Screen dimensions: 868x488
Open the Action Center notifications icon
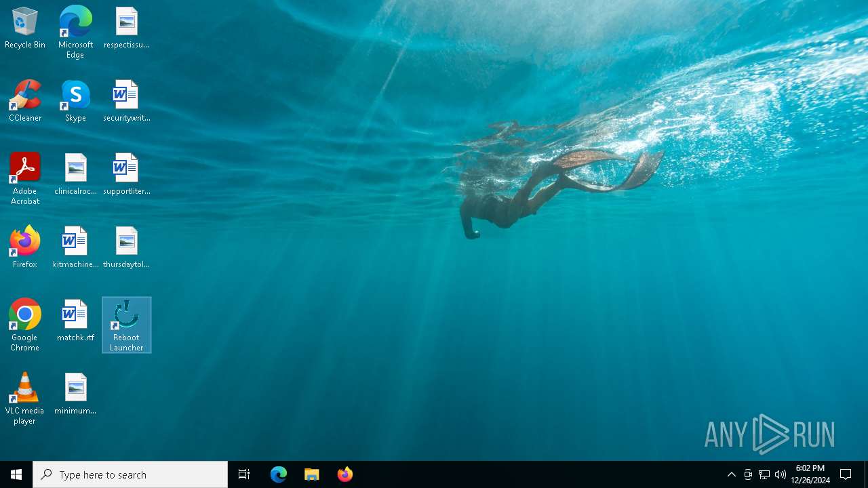pyautogui.click(x=846, y=474)
